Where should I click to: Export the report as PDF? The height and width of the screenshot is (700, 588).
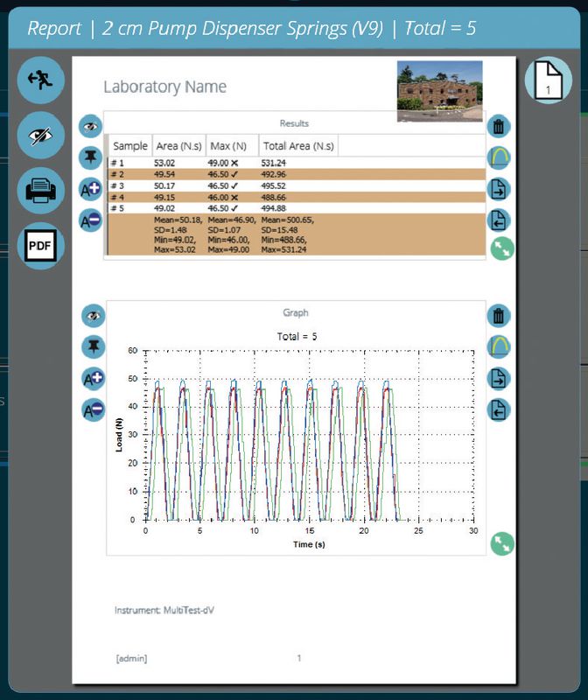[x=40, y=245]
